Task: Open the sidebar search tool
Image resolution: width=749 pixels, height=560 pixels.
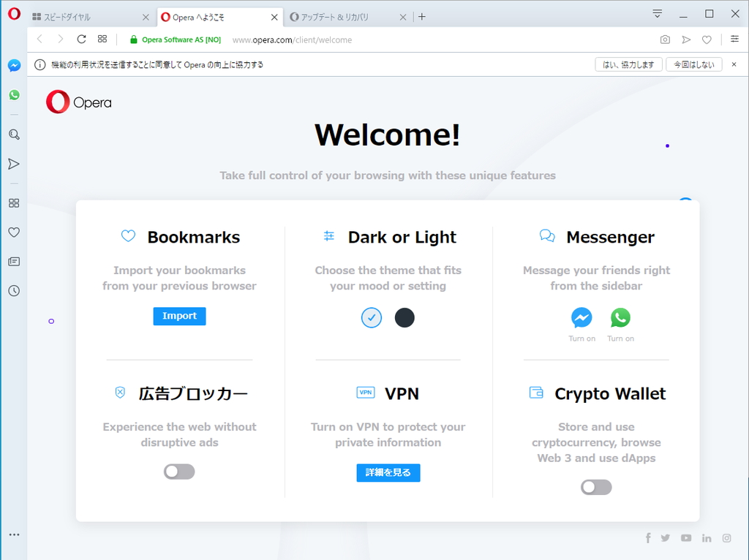Action: [13, 135]
